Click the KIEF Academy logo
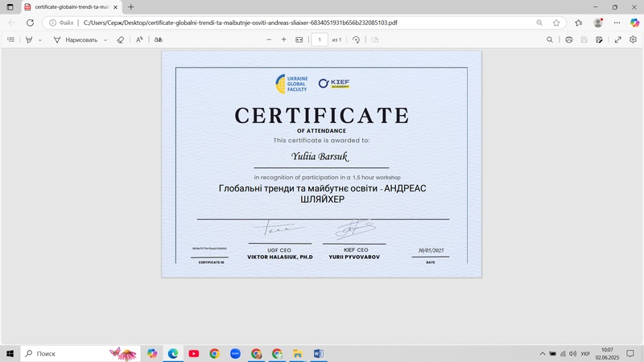Screen dimensions: 644x362 click(334, 84)
